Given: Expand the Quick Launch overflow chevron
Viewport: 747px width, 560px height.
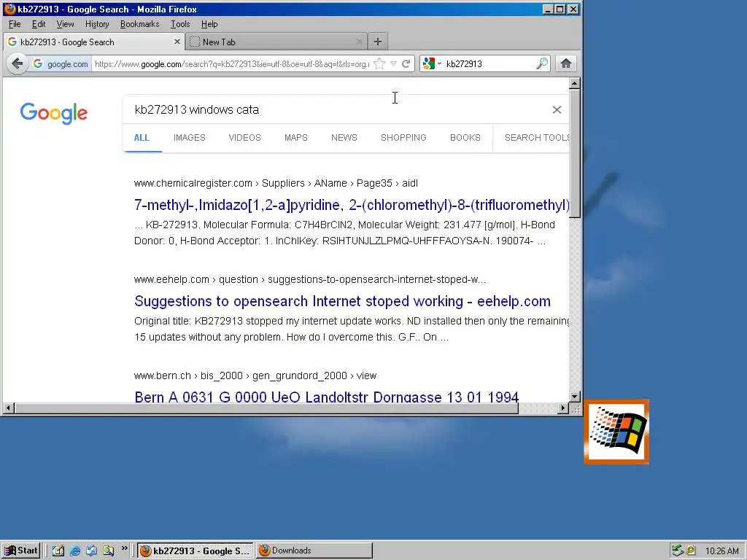Looking at the screenshot, I should pos(124,548).
